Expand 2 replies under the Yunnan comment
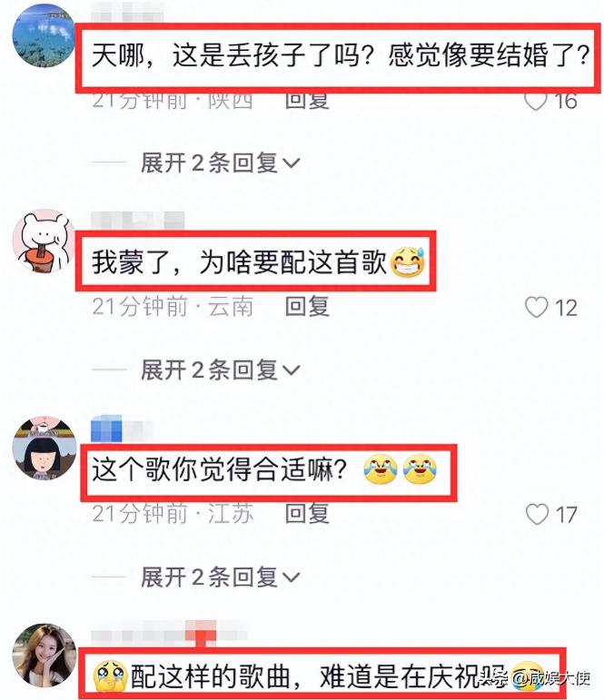Image resolution: width=604 pixels, height=700 pixels. pyautogui.click(x=220, y=370)
